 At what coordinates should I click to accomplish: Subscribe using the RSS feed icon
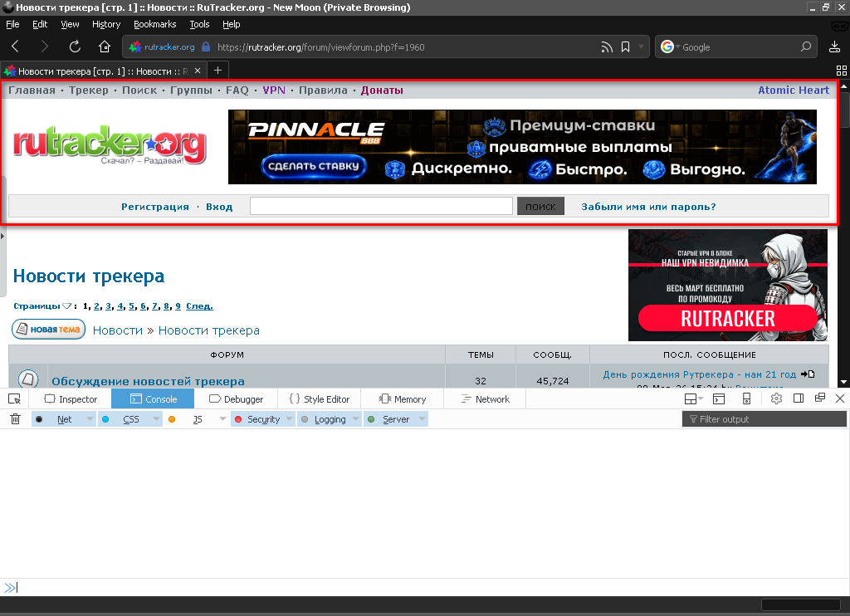[607, 47]
